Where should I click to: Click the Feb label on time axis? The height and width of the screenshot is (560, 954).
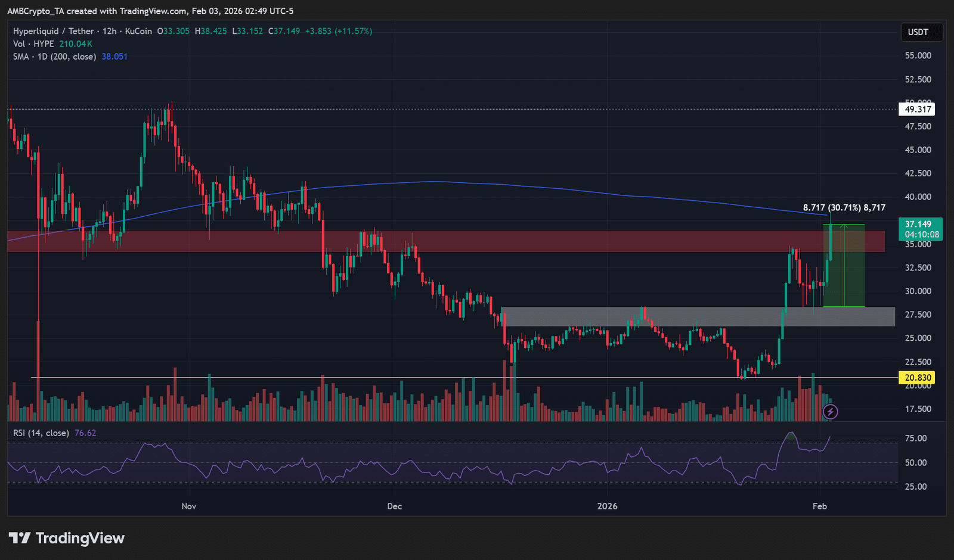click(820, 506)
